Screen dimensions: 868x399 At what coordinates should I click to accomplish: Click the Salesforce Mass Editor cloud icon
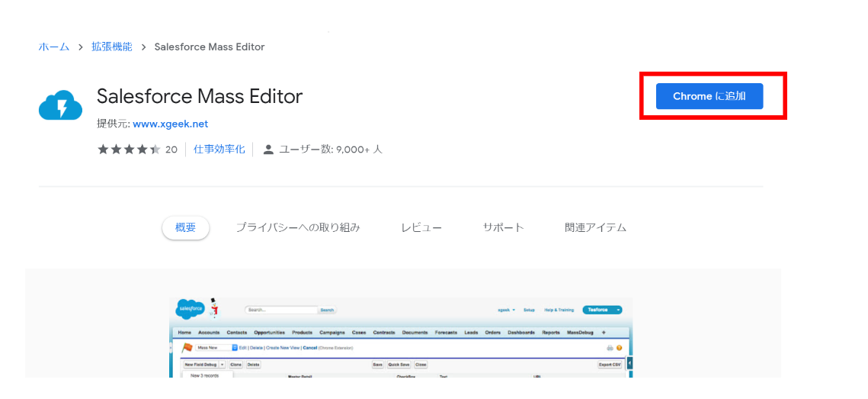60,105
